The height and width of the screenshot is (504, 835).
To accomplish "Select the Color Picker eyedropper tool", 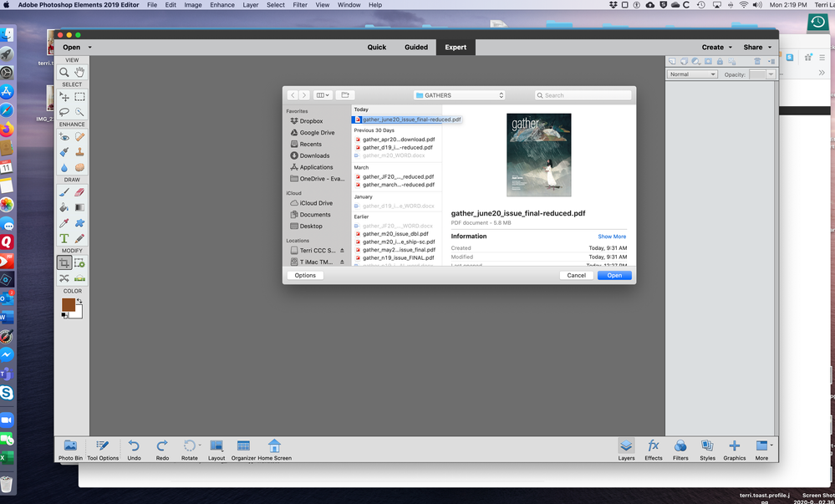I will pyautogui.click(x=64, y=222).
